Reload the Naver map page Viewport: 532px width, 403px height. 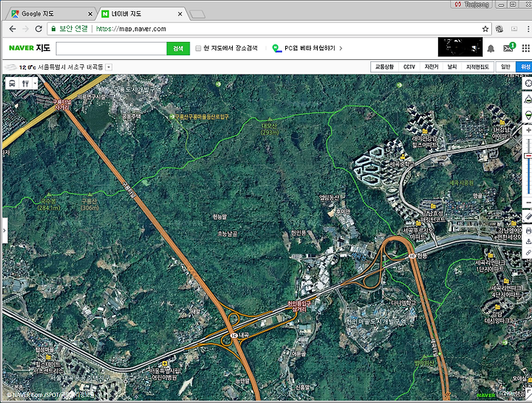pos(38,29)
